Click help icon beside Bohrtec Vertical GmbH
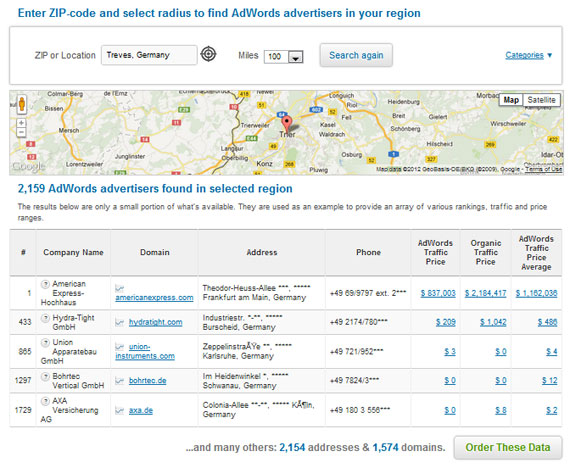 coord(45,376)
